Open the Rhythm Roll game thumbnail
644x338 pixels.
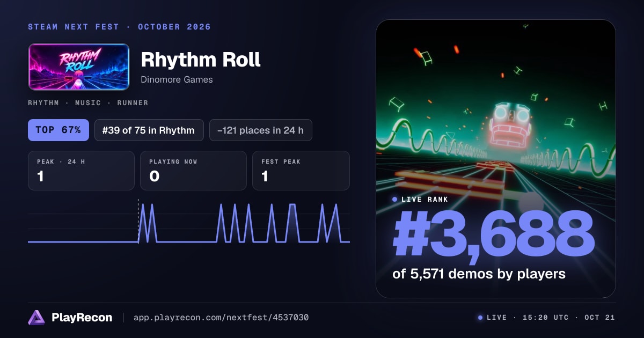click(79, 67)
